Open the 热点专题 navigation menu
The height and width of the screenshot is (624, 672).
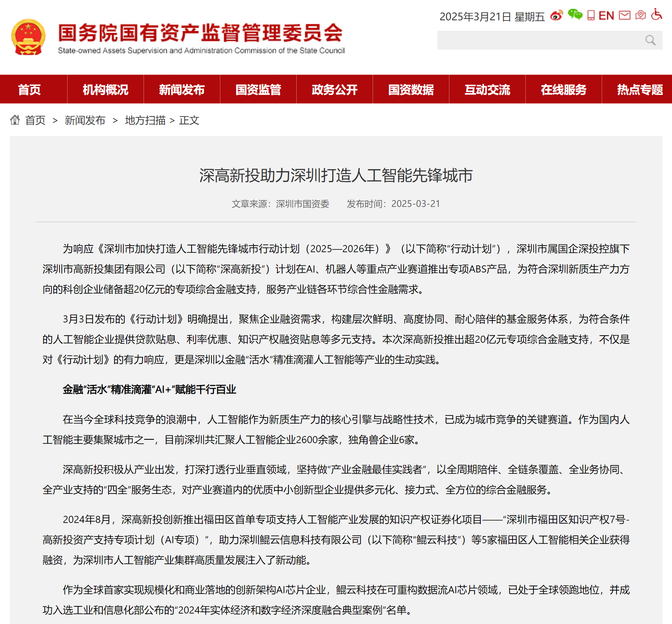pos(640,89)
